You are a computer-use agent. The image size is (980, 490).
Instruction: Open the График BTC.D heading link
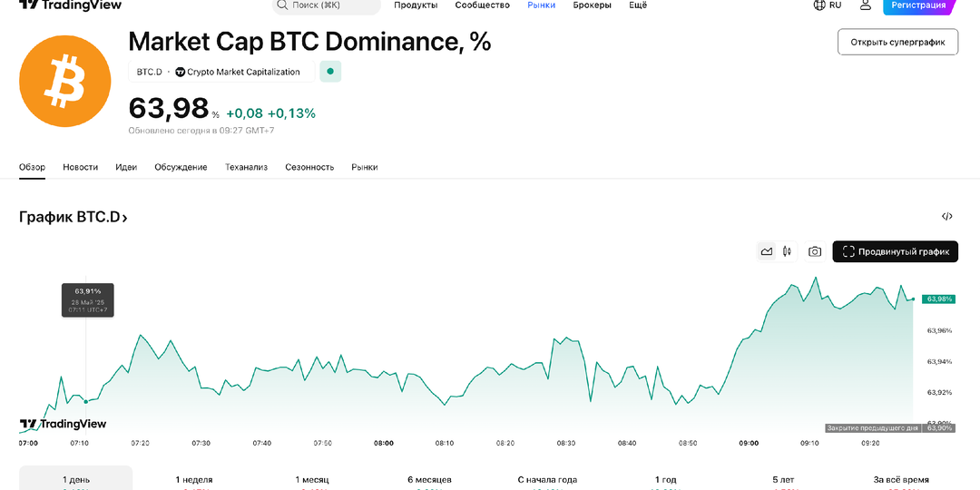point(73,218)
